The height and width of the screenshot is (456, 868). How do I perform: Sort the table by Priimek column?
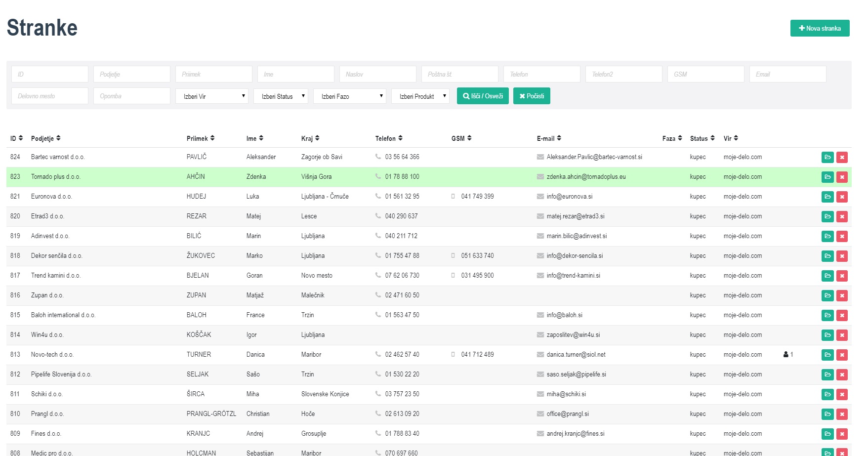click(x=201, y=138)
